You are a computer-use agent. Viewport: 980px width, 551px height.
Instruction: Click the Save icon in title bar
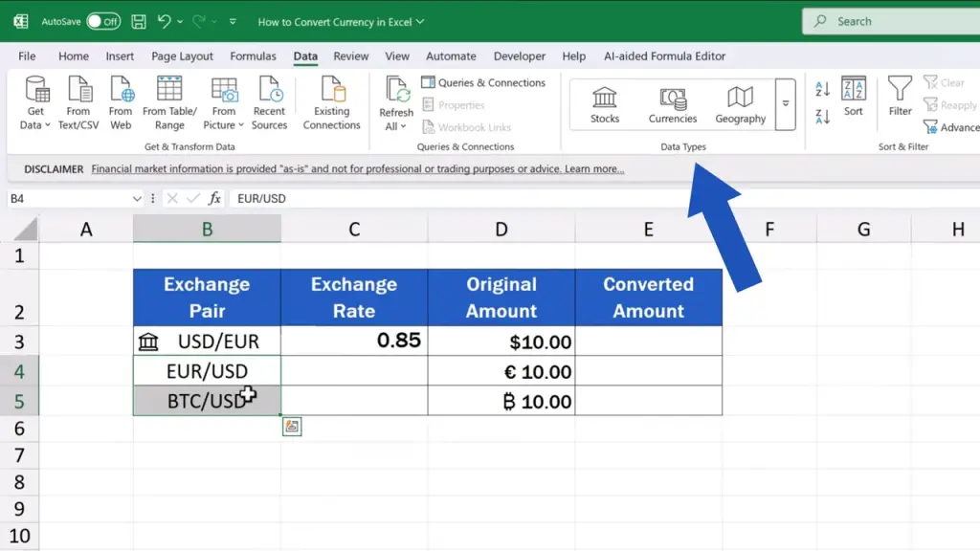pyautogui.click(x=139, y=21)
